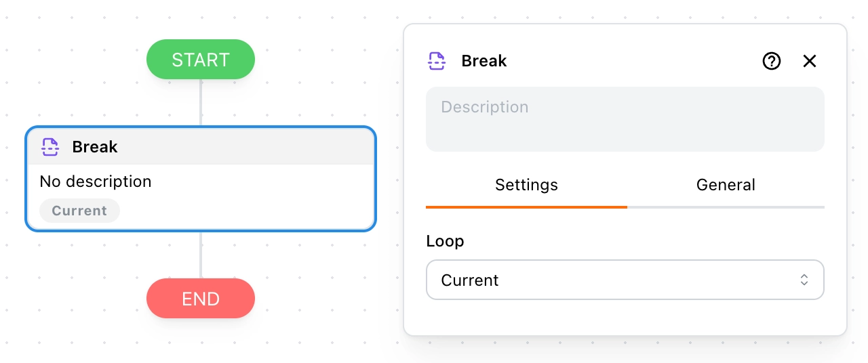Close the Break settings panel
This screenshot has height=363, width=868.
[x=810, y=61]
